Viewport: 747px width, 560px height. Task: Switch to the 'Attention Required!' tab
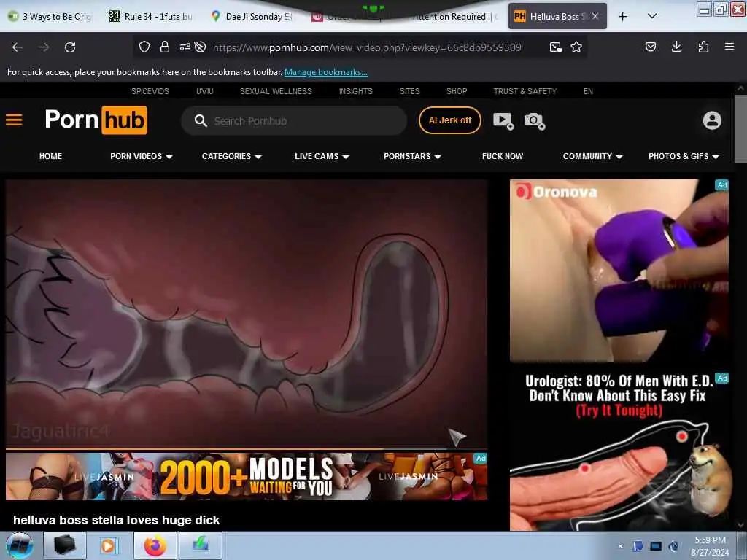(x=452, y=16)
